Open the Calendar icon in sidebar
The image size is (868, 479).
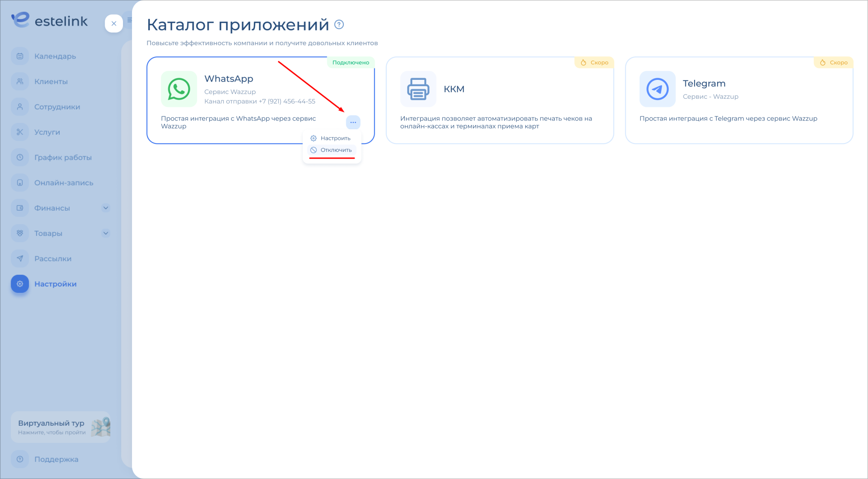tap(20, 56)
